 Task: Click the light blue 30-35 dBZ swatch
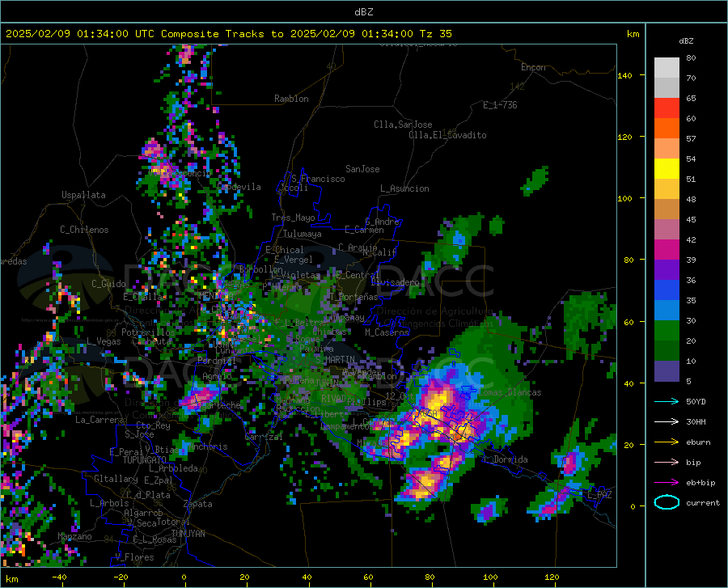[667, 310]
